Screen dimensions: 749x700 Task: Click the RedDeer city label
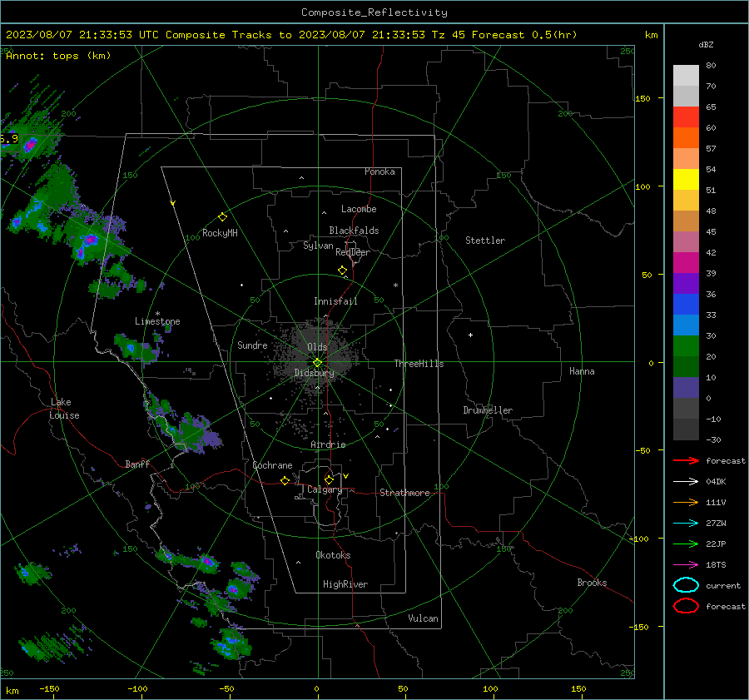353,252
